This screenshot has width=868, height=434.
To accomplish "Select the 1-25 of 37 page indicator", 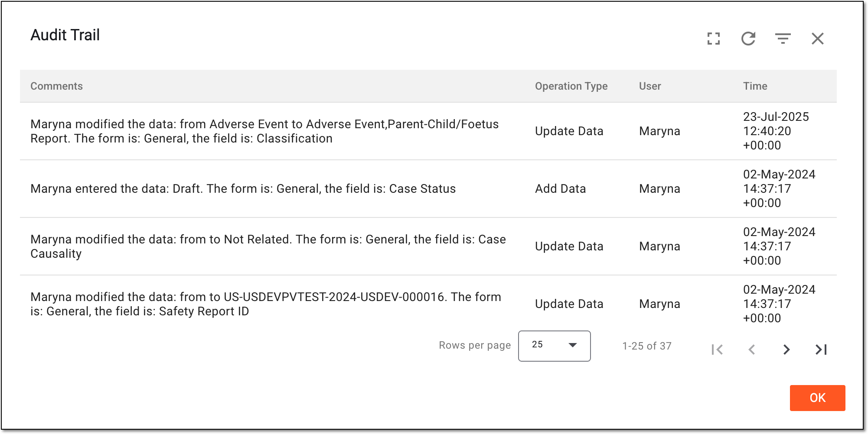I will click(647, 346).
